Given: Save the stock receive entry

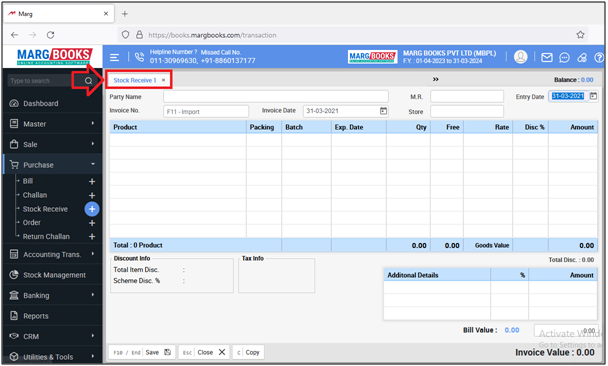Looking at the screenshot, I should (x=142, y=352).
